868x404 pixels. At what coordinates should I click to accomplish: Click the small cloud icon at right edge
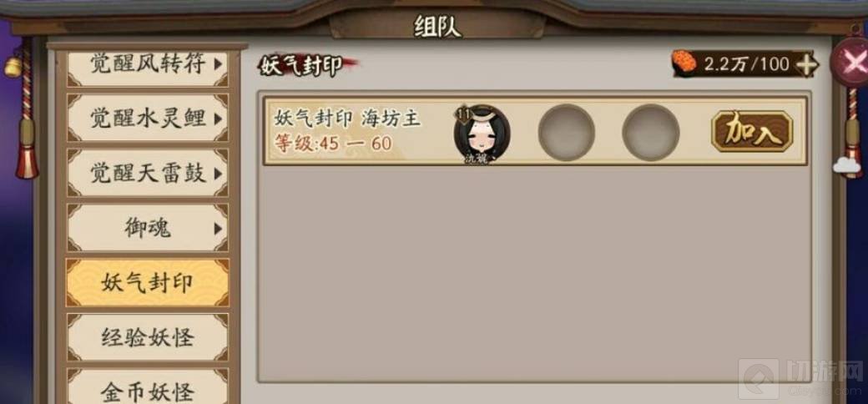click(x=847, y=165)
